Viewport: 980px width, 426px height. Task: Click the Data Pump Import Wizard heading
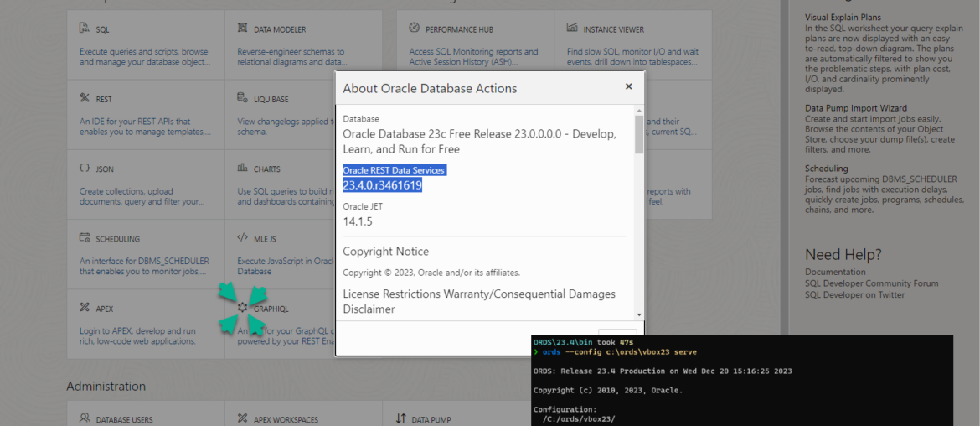856,108
